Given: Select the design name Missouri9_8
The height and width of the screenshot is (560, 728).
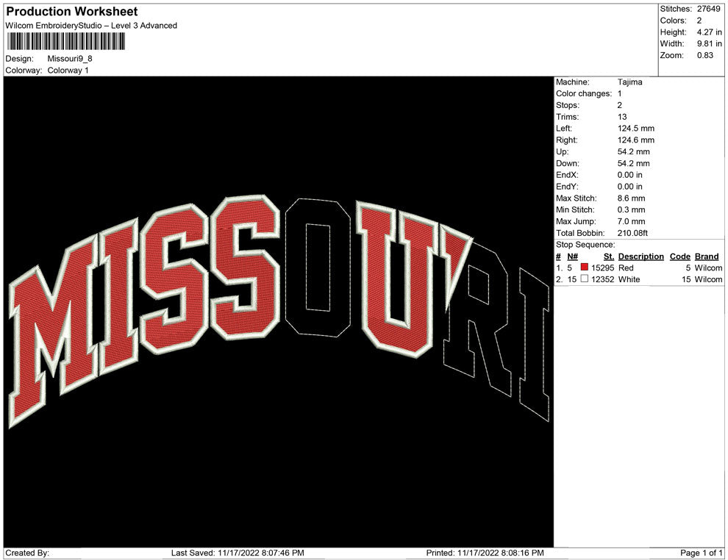Looking at the screenshot, I should pyautogui.click(x=70, y=59).
